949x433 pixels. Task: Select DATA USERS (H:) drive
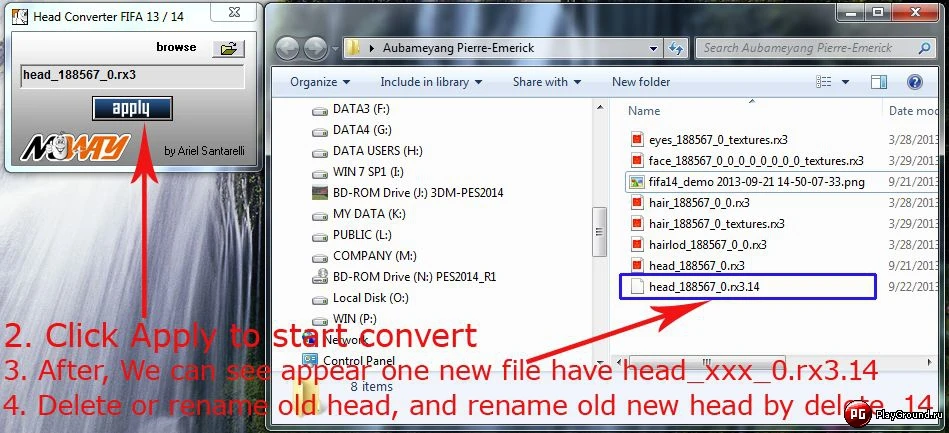tap(378, 151)
